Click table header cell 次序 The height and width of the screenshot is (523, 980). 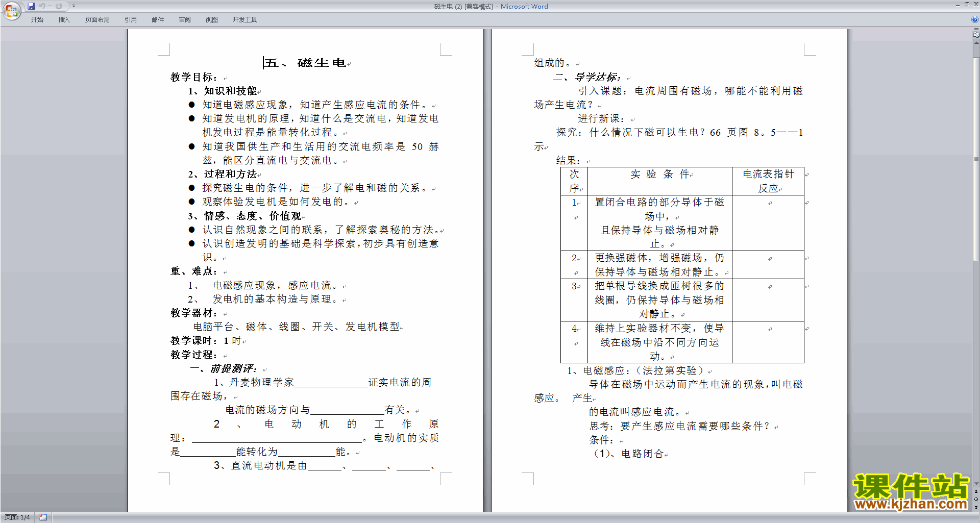[574, 181]
